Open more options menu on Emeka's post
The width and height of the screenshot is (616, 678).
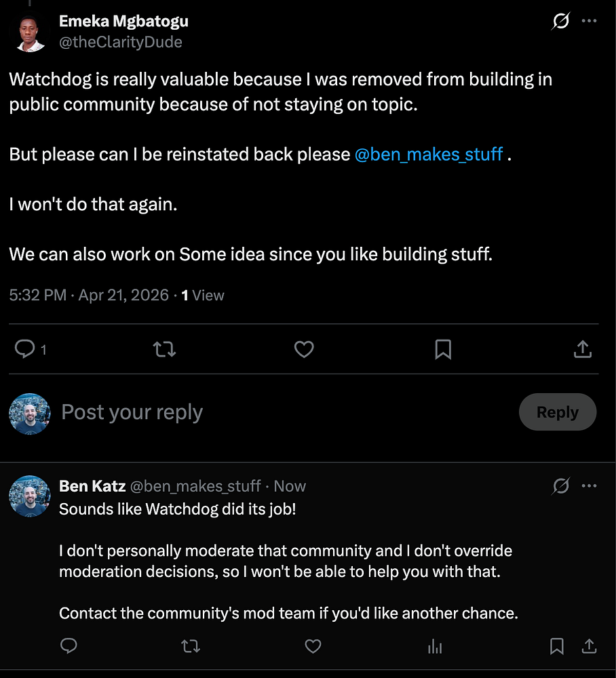click(x=590, y=22)
